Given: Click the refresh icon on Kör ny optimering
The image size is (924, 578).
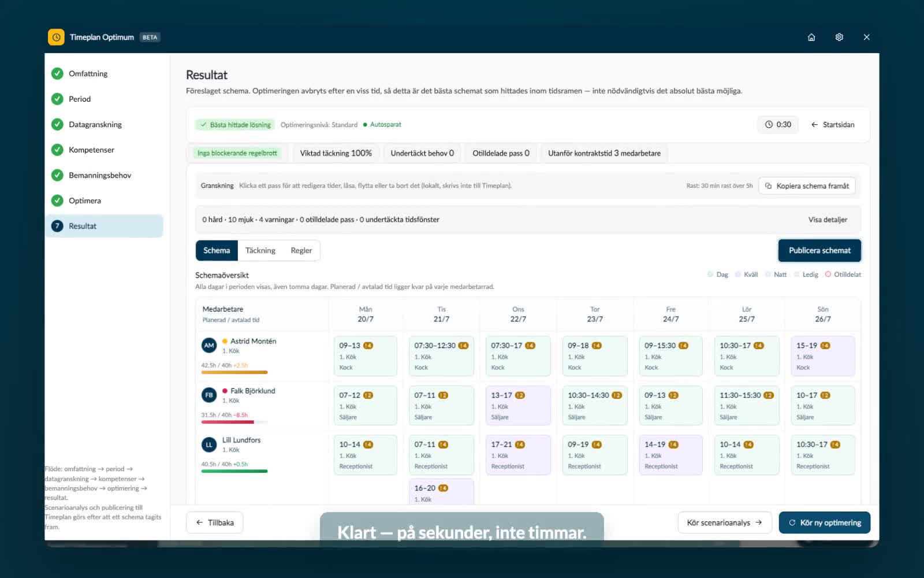Looking at the screenshot, I should coord(792,523).
